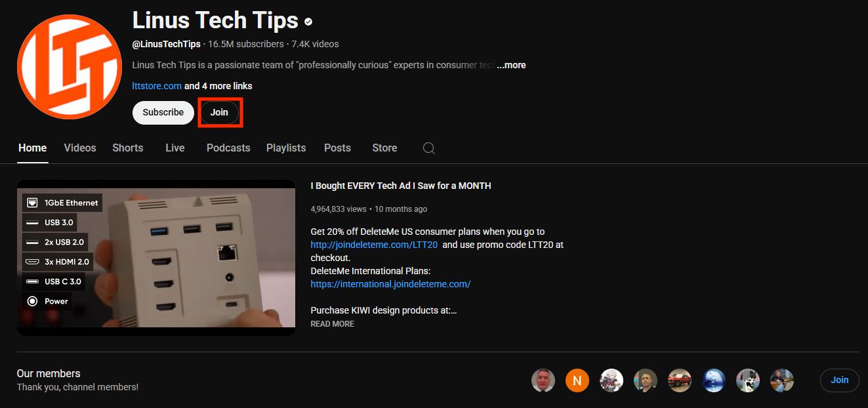Expand the video description via READ MORE
The height and width of the screenshot is (408, 868).
tap(332, 323)
